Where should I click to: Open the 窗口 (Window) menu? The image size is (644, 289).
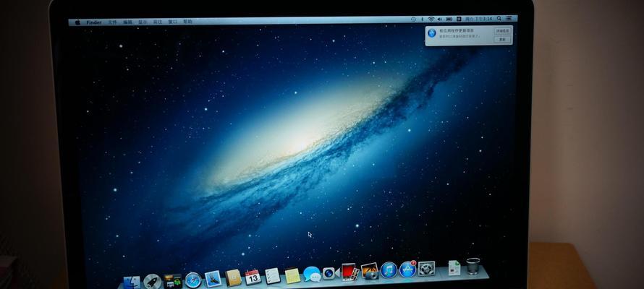pos(173,22)
